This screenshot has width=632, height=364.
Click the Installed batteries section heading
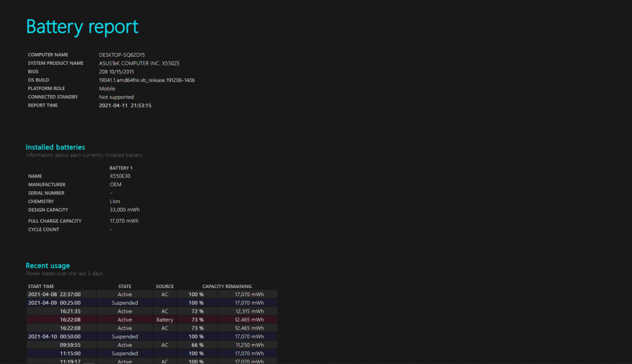(55, 147)
